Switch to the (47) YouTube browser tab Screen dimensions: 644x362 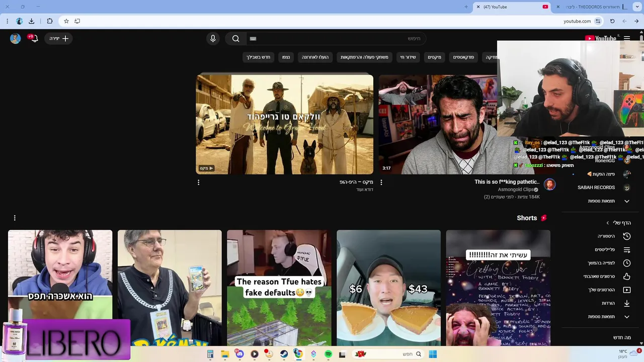point(513,7)
